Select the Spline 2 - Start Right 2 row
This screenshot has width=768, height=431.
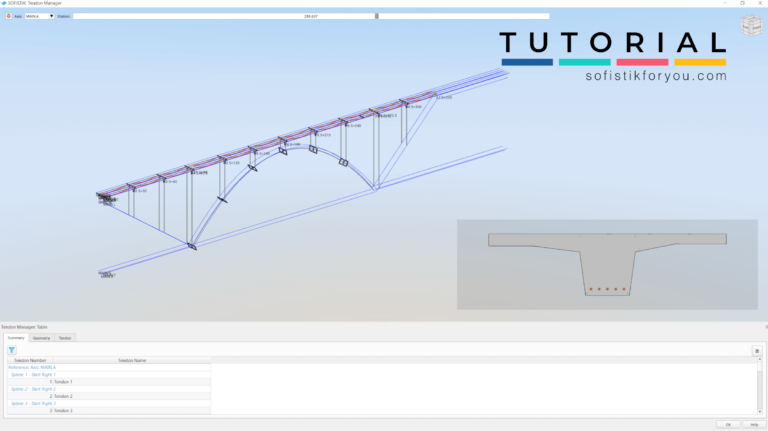coord(109,389)
